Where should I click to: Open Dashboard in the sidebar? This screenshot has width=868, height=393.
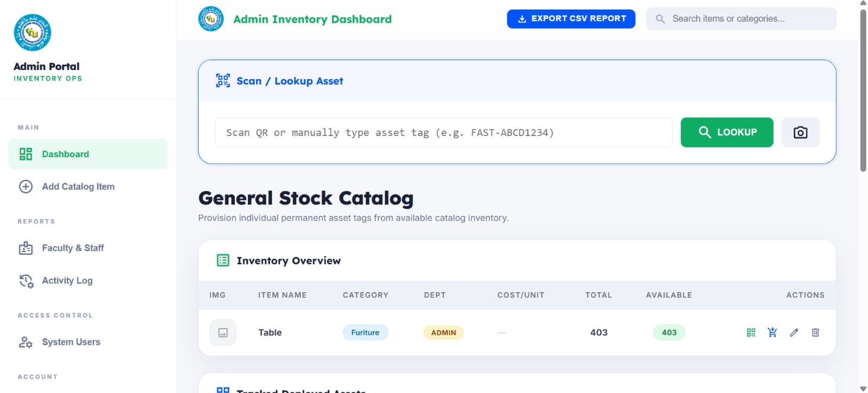(88, 154)
